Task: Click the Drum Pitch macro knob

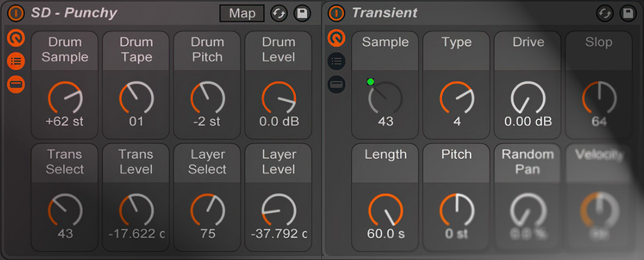Action: 207,98
